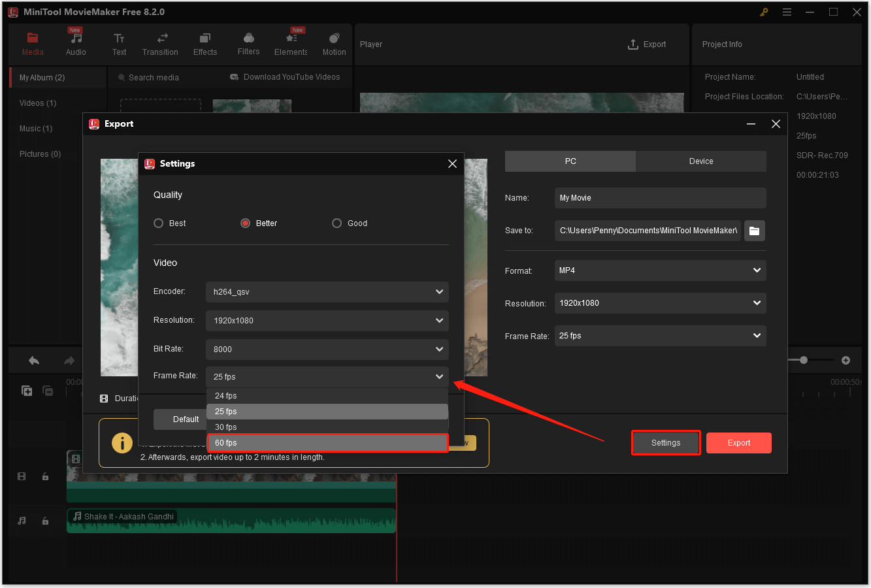Image resolution: width=871 pixels, height=588 pixels.
Task: Click the timeline zoom slider handle
Action: [804, 360]
